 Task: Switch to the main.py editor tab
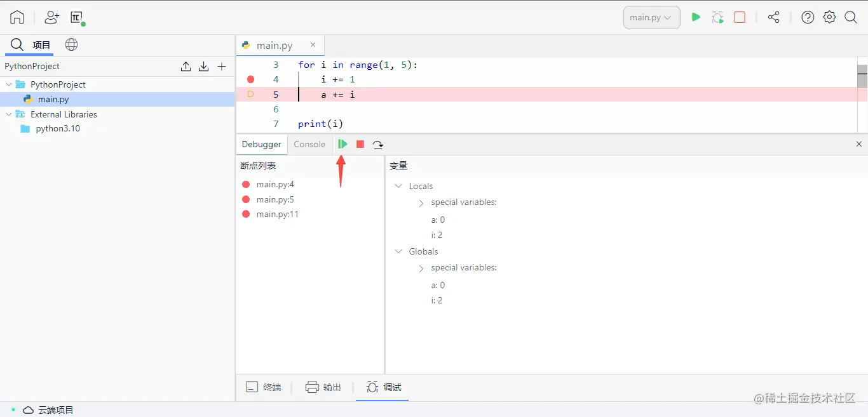[275, 45]
